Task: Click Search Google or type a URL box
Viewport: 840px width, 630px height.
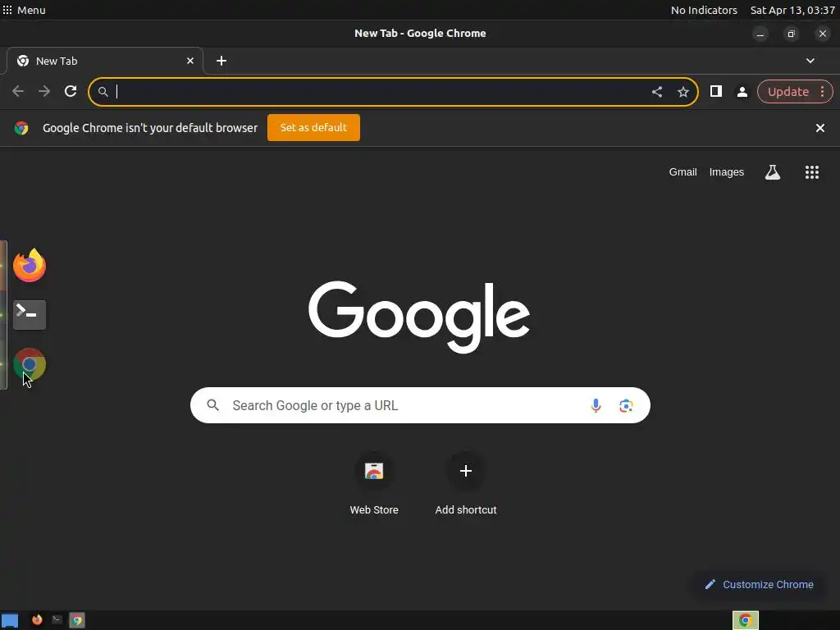Action: point(420,405)
